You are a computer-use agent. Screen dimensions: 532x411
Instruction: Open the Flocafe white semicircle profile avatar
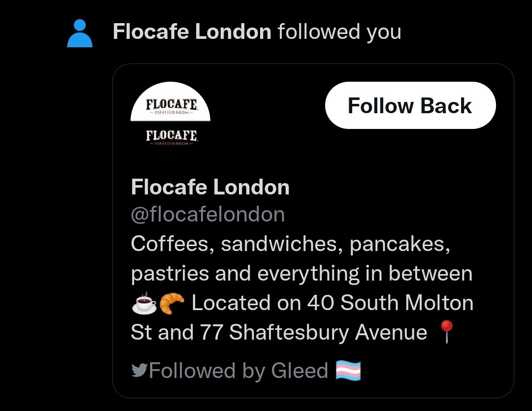(170, 103)
